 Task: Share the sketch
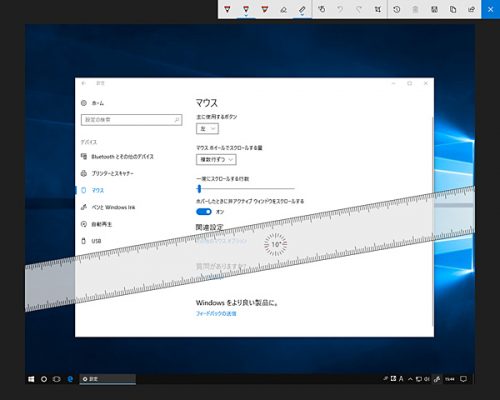[471, 9]
